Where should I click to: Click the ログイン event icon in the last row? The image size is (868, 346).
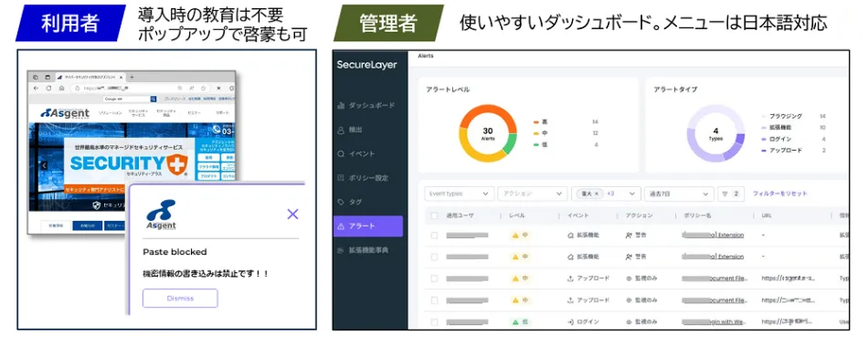(571, 321)
